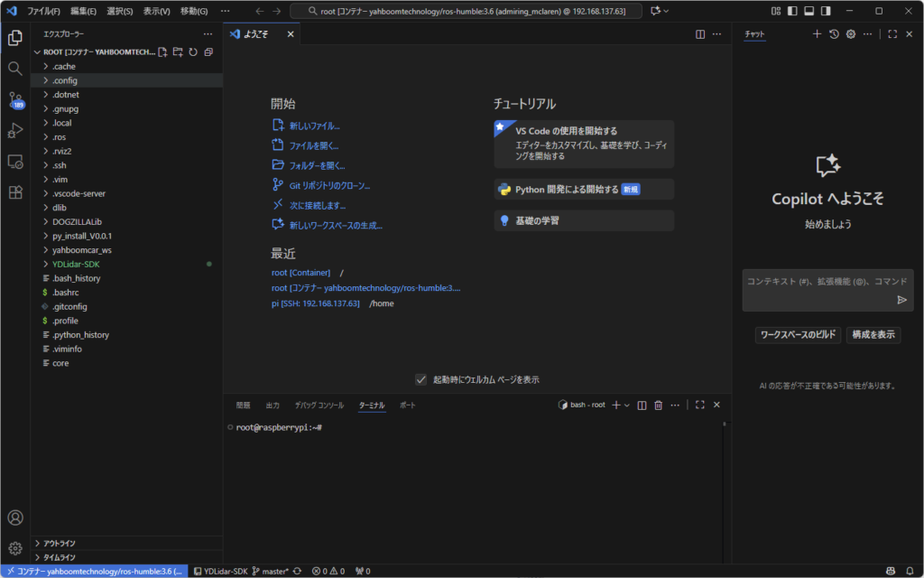Toggle primary side bar layout button

(x=792, y=11)
